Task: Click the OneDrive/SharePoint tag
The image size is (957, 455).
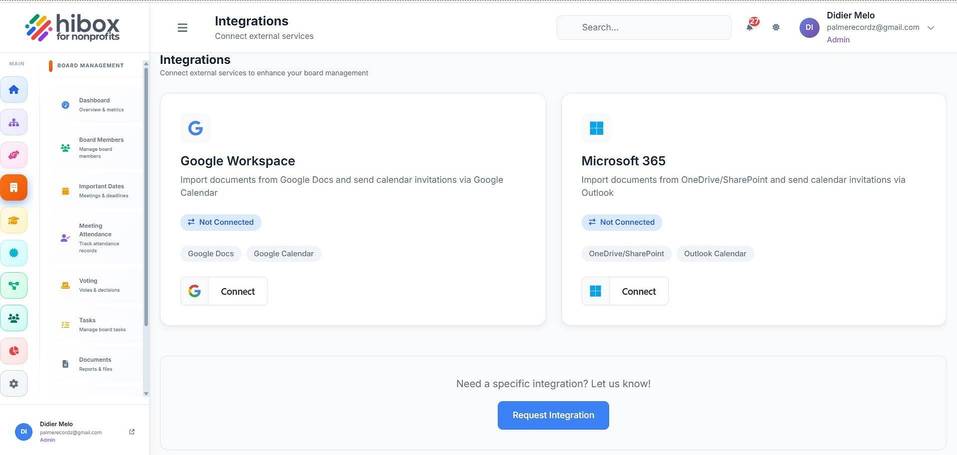Action: coord(626,253)
